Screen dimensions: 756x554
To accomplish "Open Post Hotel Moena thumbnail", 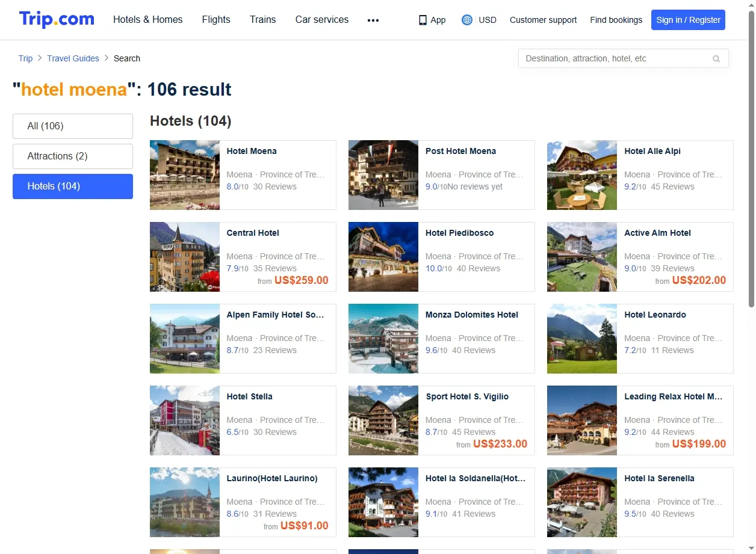I will pyautogui.click(x=383, y=175).
